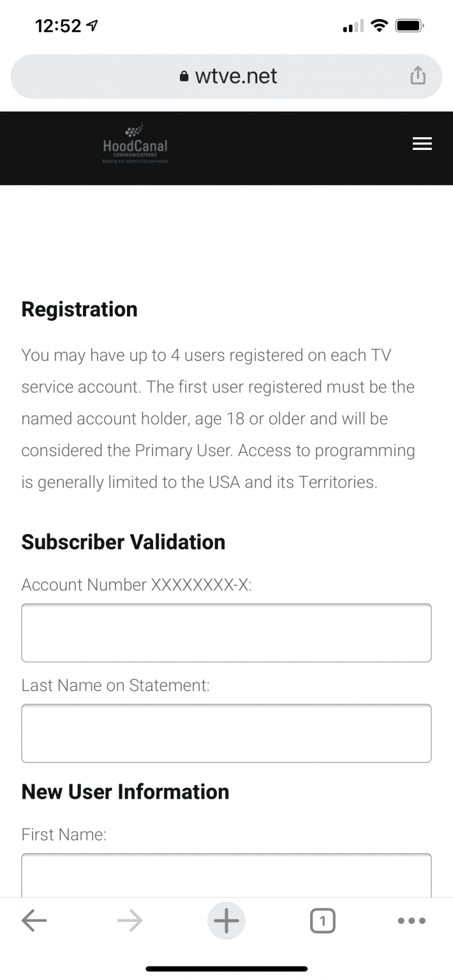
Task: Click the Subscriber Validation heading
Action: tap(124, 542)
